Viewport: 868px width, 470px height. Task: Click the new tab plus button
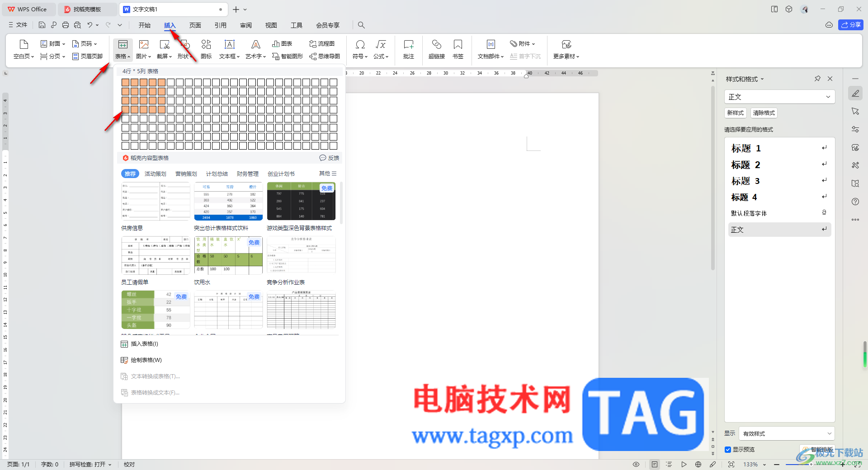pyautogui.click(x=236, y=9)
